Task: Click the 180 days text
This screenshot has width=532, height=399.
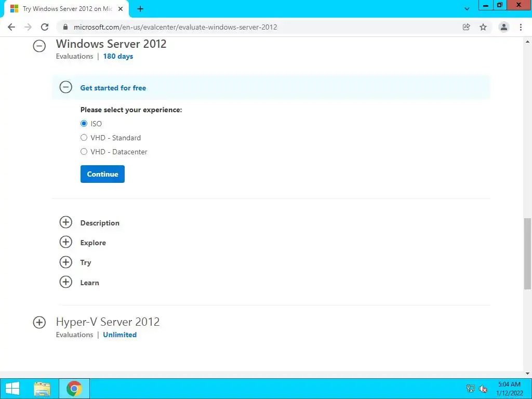Action: pyautogui.click(x=118, y=56)
